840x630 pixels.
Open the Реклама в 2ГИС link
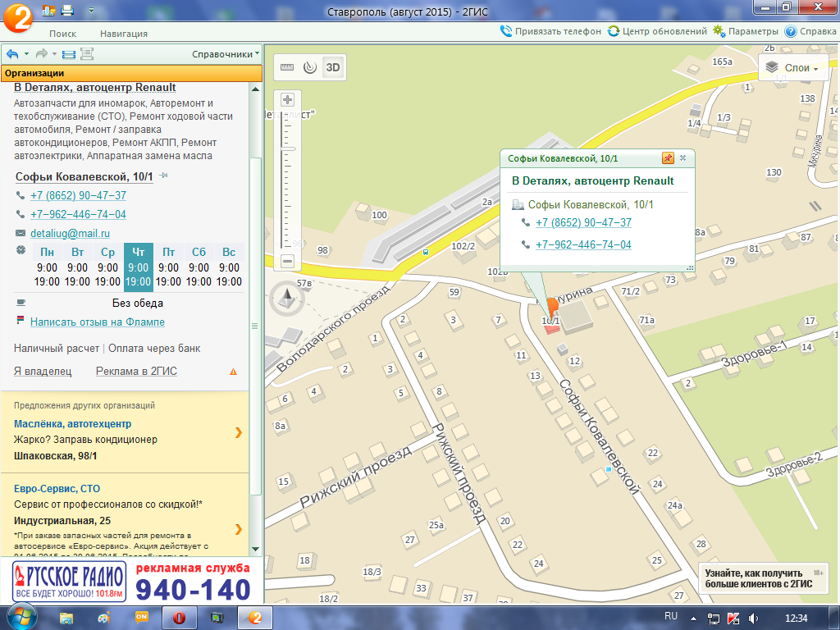136,372
